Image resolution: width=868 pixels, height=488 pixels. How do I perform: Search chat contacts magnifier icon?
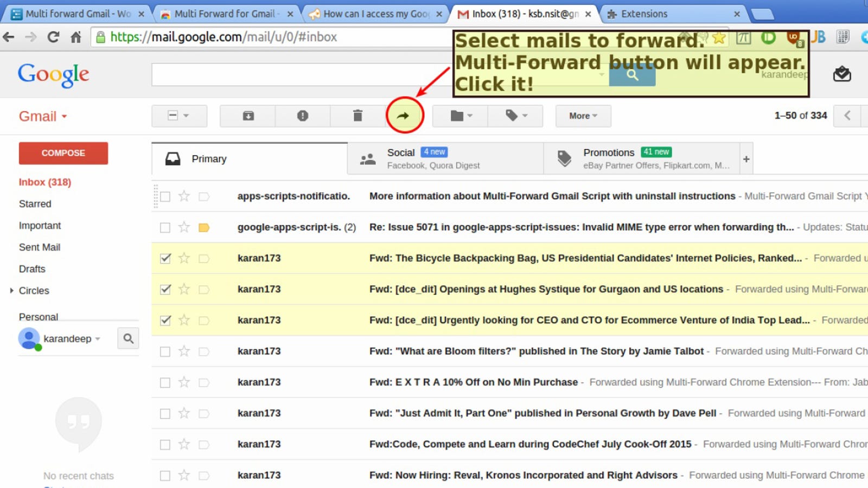128,338
